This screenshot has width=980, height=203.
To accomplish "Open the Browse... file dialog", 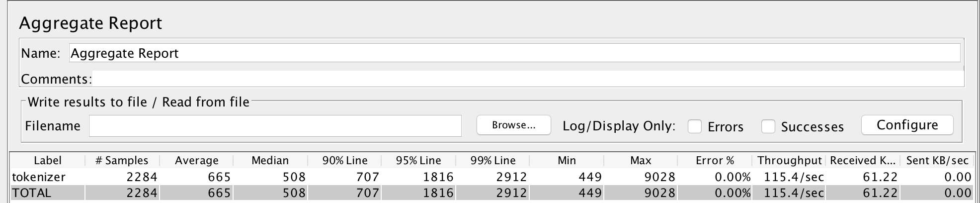I will click(x=514, y=125).
